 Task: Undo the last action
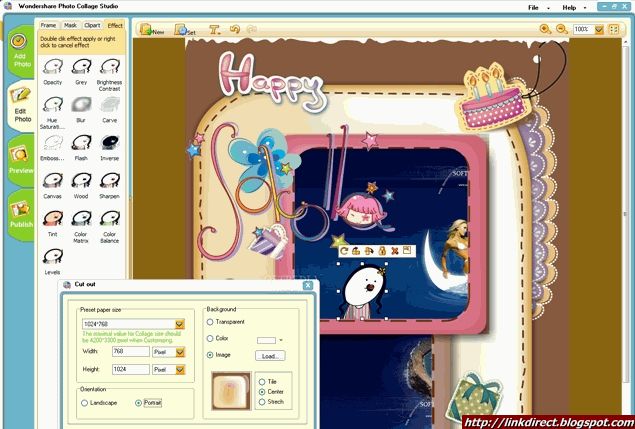[x=235, y=30]
